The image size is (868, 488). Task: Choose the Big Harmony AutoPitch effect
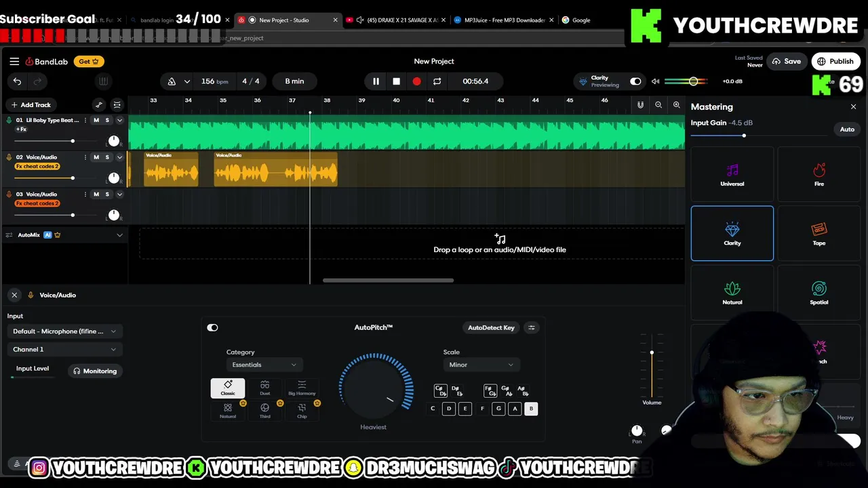(x=302, y=388)
